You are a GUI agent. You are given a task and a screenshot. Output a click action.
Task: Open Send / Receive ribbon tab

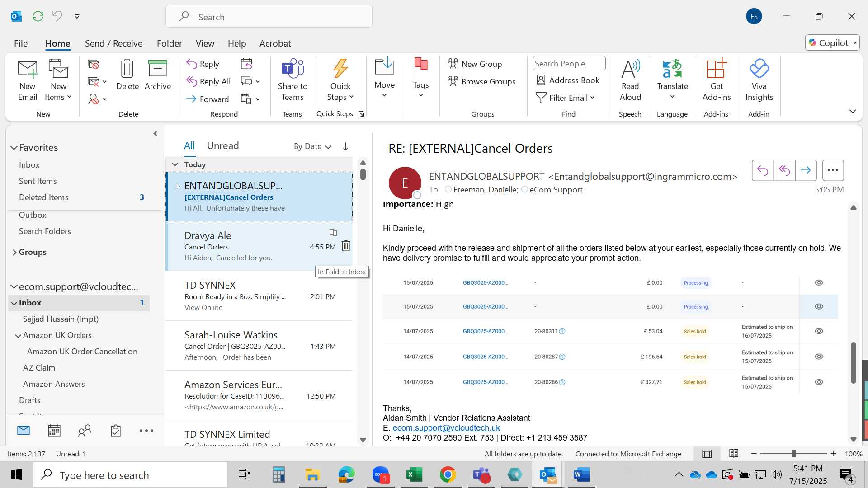tap(113, 43)
